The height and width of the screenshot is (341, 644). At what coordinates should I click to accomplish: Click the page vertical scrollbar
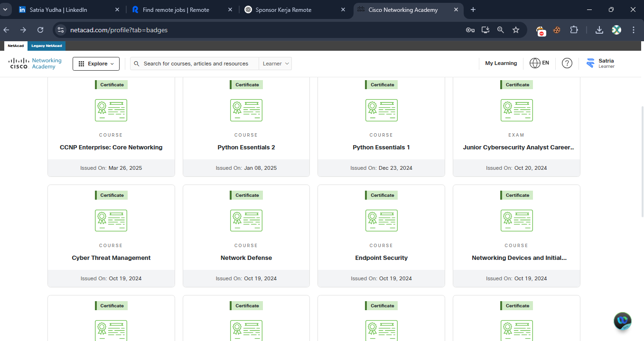pyautogui.click(x=642, y=161)
